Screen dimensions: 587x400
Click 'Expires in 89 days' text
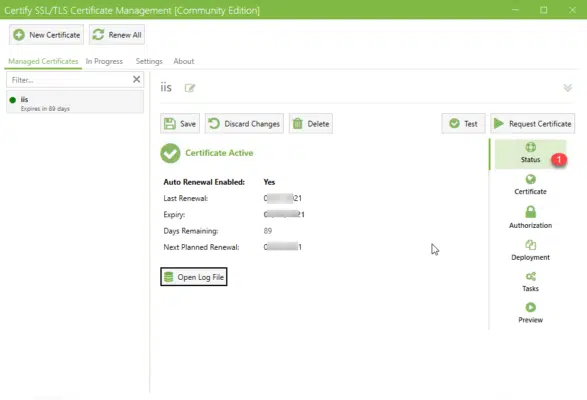(x=45, y=109)
